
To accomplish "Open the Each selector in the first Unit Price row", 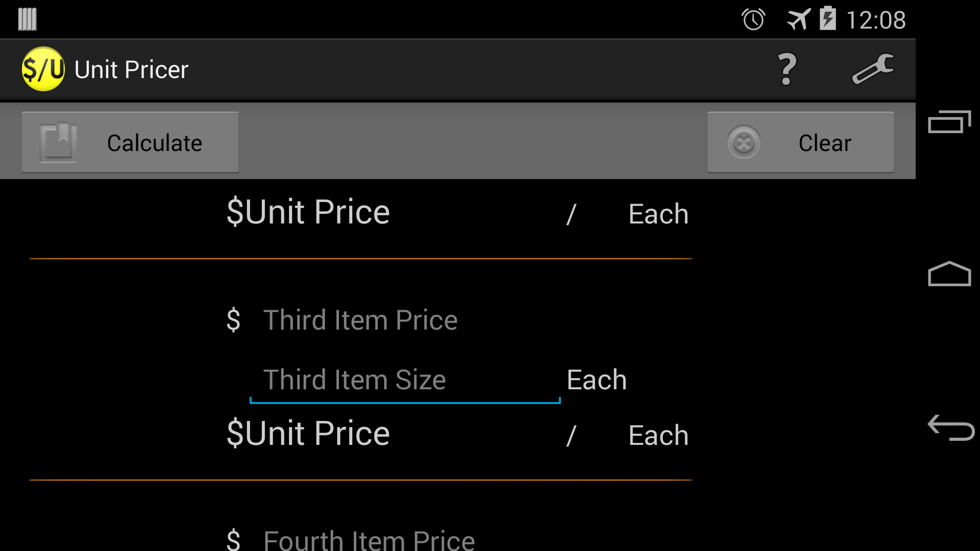I will point(658,213).
